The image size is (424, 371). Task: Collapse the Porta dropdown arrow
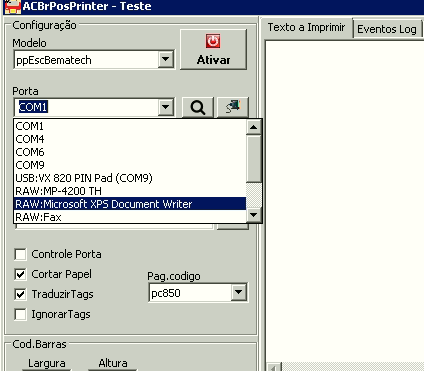(166, 107)
